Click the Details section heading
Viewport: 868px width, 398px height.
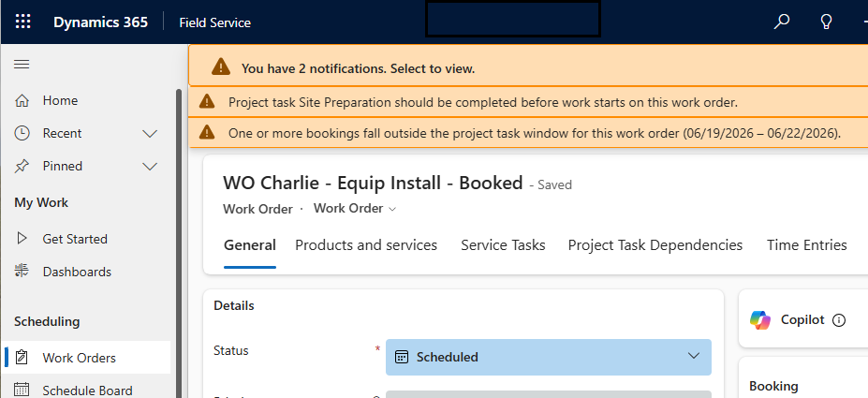point(233,305)
